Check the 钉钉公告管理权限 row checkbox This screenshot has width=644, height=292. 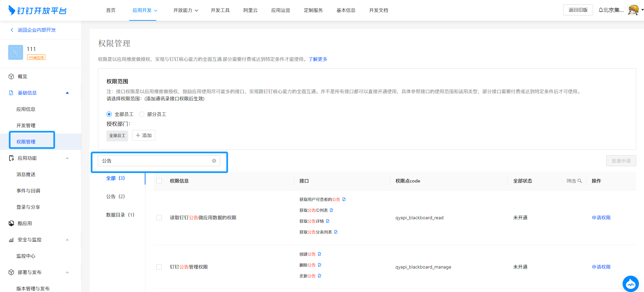coord(159,267)
